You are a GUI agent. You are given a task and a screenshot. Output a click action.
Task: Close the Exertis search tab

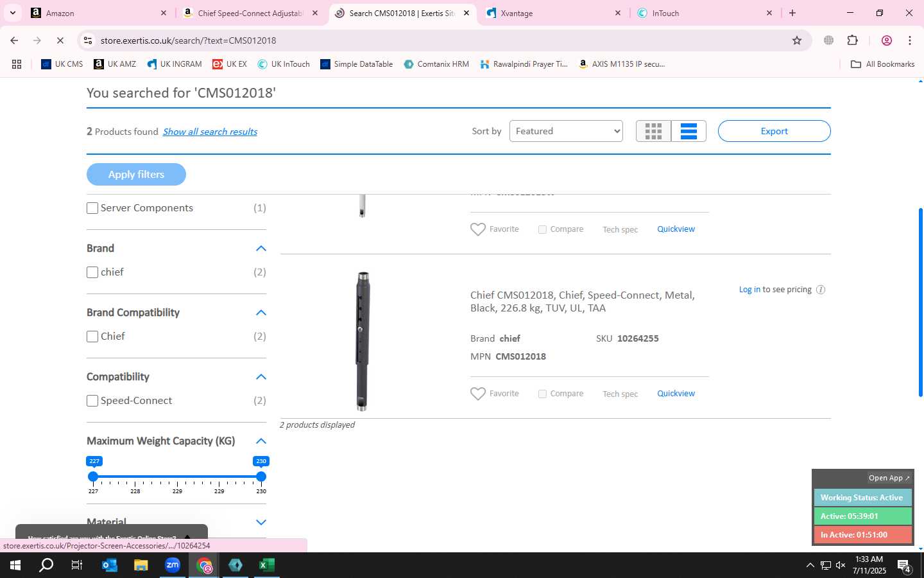pos(466,13)
